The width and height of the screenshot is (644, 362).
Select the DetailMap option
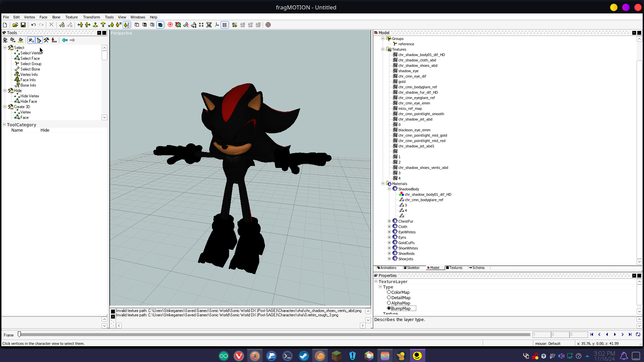[x=389, y=298]
